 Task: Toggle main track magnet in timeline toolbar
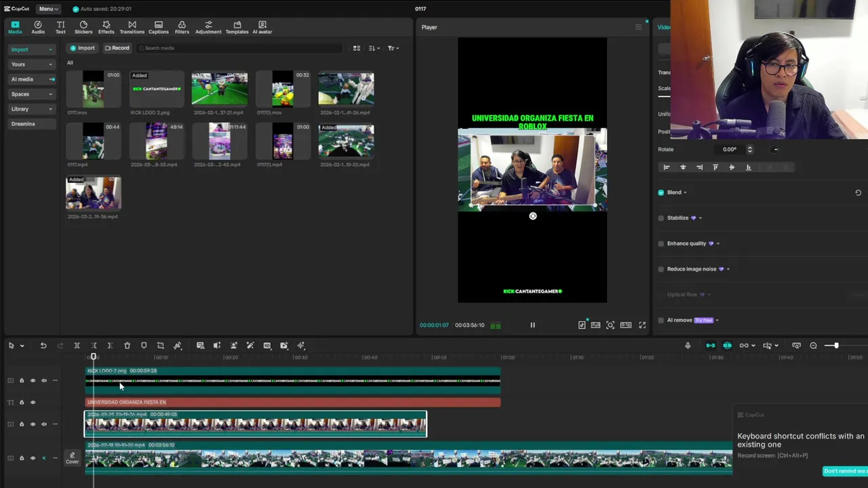point(710,346)
